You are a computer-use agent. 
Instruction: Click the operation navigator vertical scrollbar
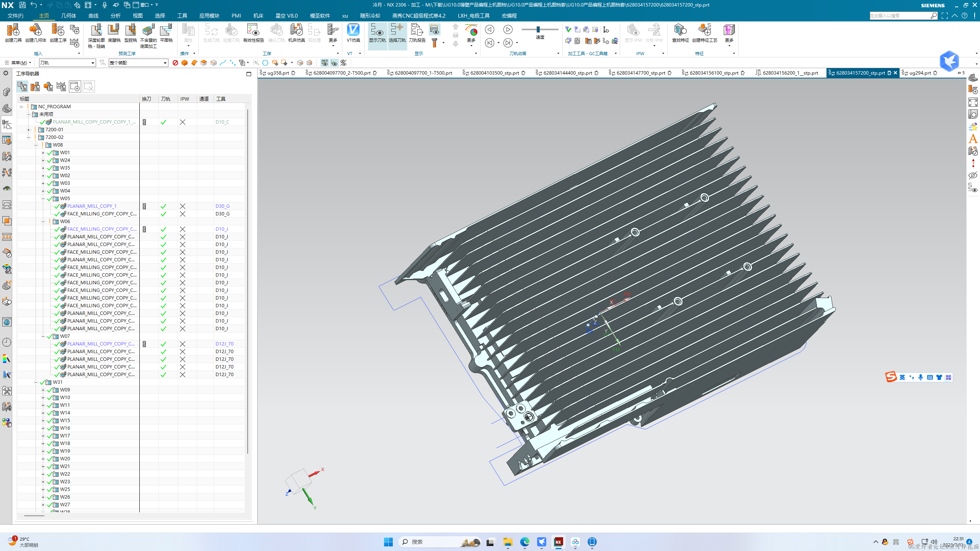[248, 281]
